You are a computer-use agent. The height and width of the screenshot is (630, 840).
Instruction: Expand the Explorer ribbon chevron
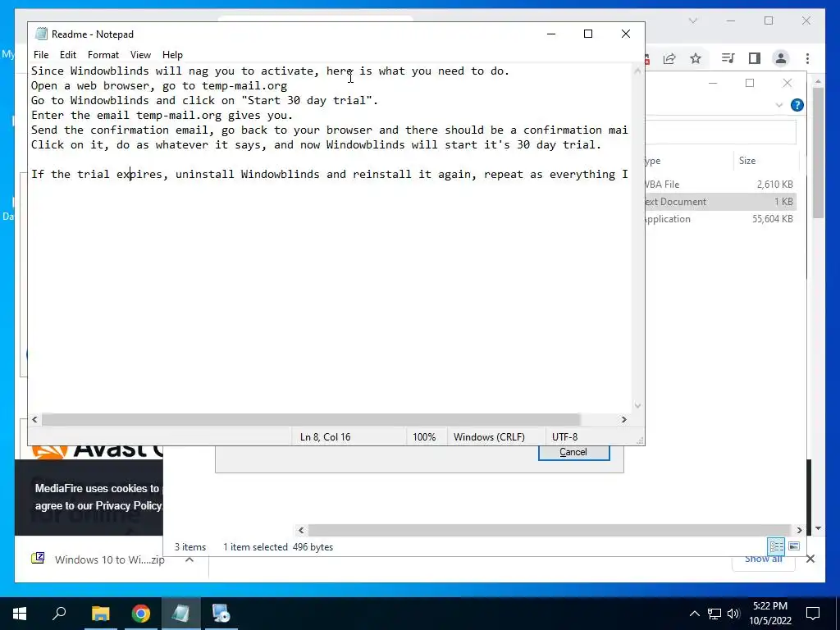click(779, 105)
